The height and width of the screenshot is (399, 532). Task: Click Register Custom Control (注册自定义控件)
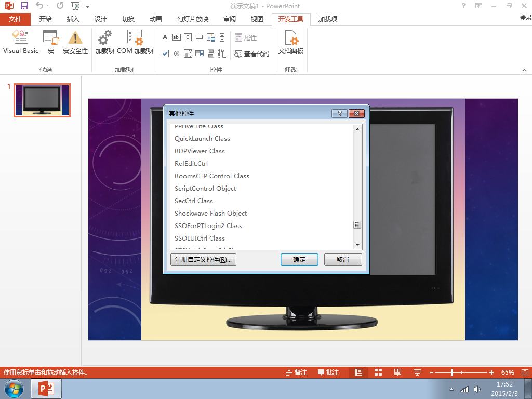pyautogui.click(x=203, y=260)
